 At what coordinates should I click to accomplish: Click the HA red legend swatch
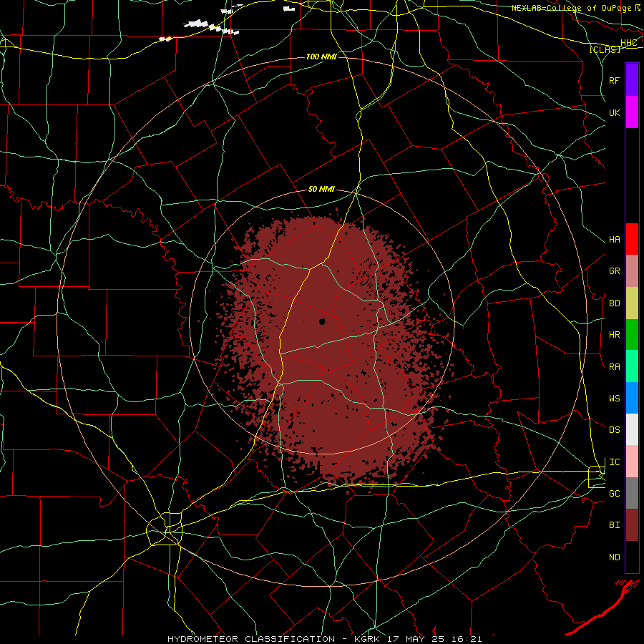point(632,239)
